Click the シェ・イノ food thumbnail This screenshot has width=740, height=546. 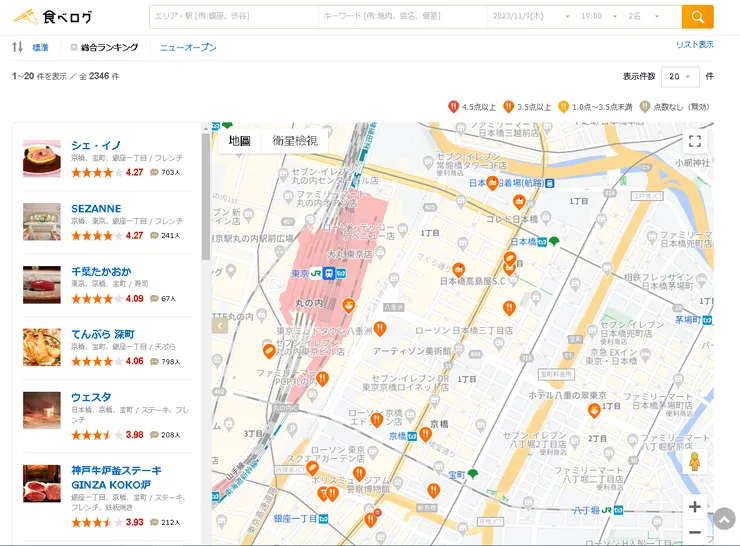pyautogui.click(x=42, y=159)
